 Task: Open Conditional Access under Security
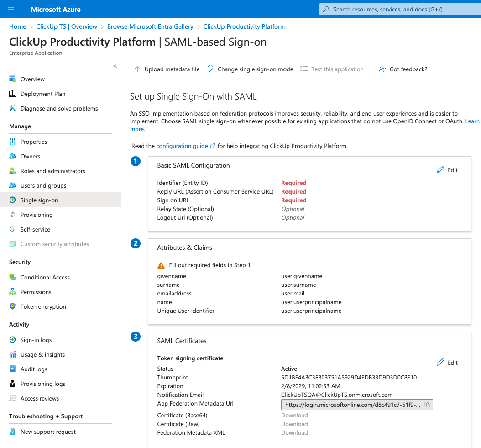click(x=45, y=277)
